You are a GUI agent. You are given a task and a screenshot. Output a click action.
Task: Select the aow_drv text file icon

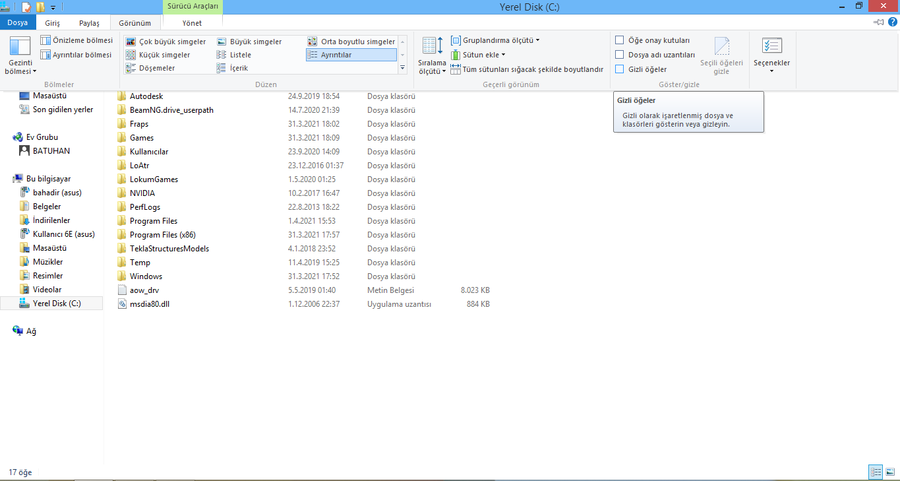click(122, 290)
